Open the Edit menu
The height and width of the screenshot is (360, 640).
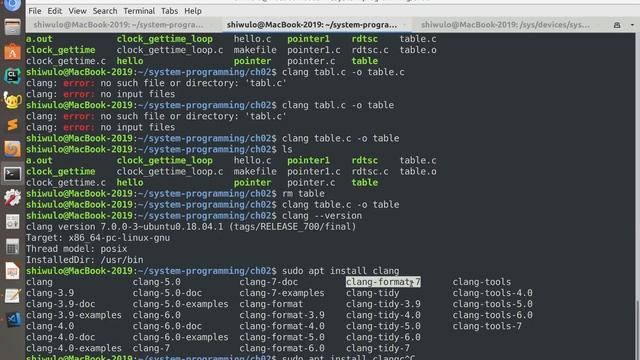55,11
